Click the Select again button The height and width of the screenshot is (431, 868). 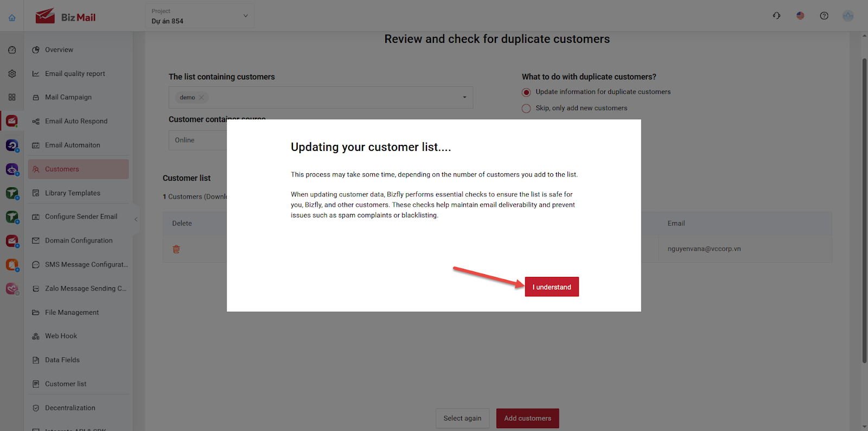[462, 419]
